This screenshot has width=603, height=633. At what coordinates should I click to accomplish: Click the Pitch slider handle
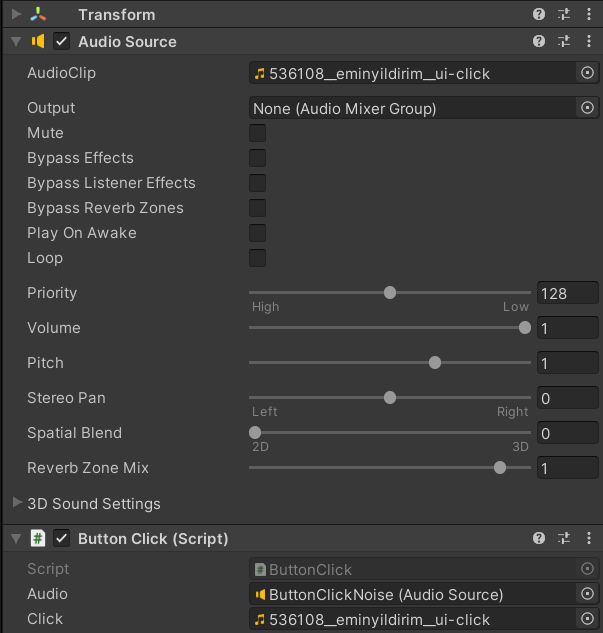434,363
